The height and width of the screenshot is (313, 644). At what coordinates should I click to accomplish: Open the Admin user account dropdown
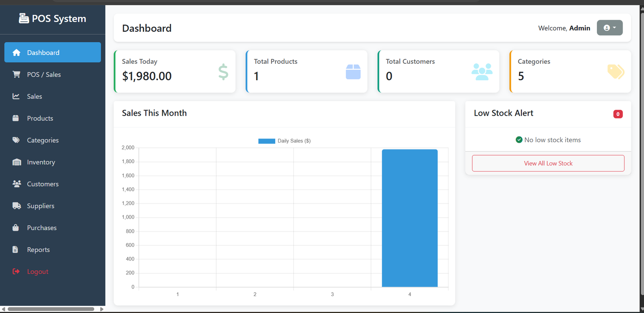[609, 28]
